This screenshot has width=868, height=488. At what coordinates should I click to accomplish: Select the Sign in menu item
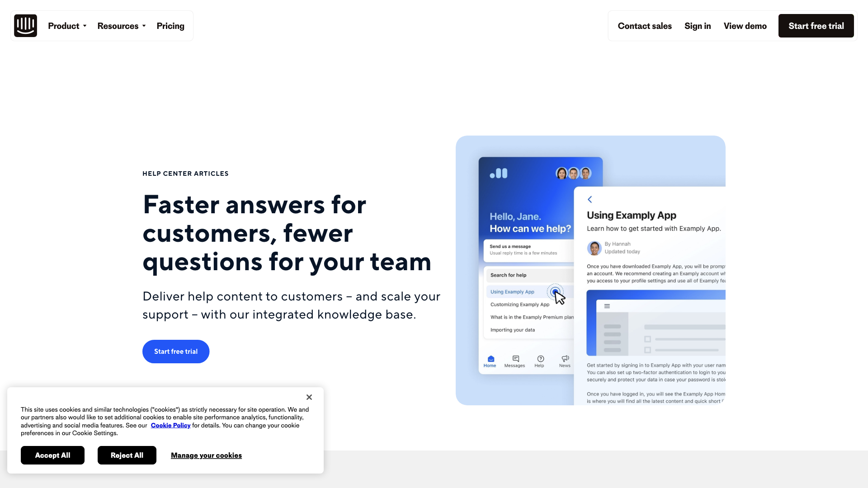pos(698,26)
